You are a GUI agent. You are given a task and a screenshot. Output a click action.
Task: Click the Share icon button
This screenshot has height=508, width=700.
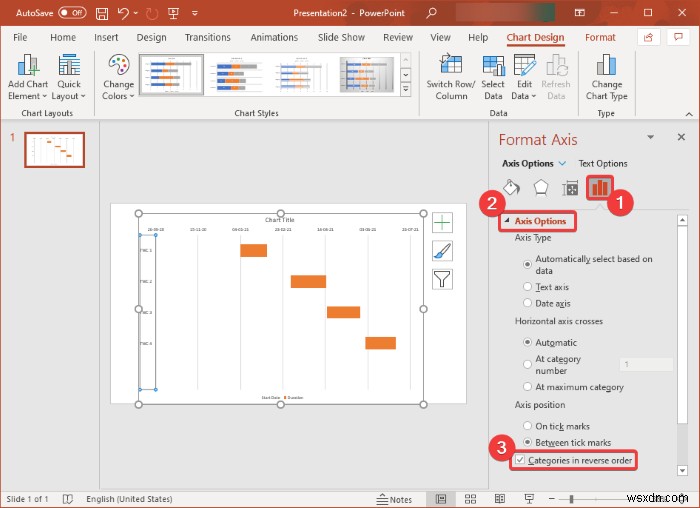(648, 37)
